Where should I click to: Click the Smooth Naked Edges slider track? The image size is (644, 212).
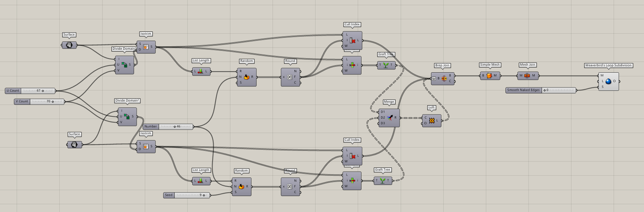tap(559, 90)
